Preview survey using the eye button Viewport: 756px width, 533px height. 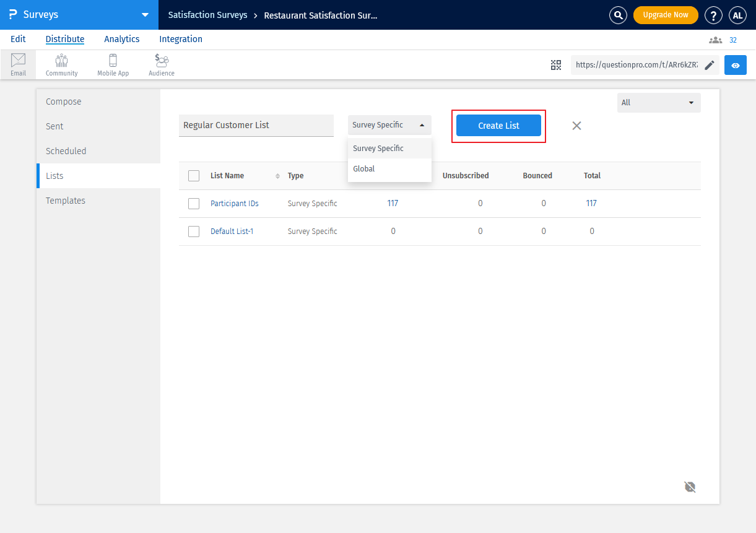coord(736,65)
